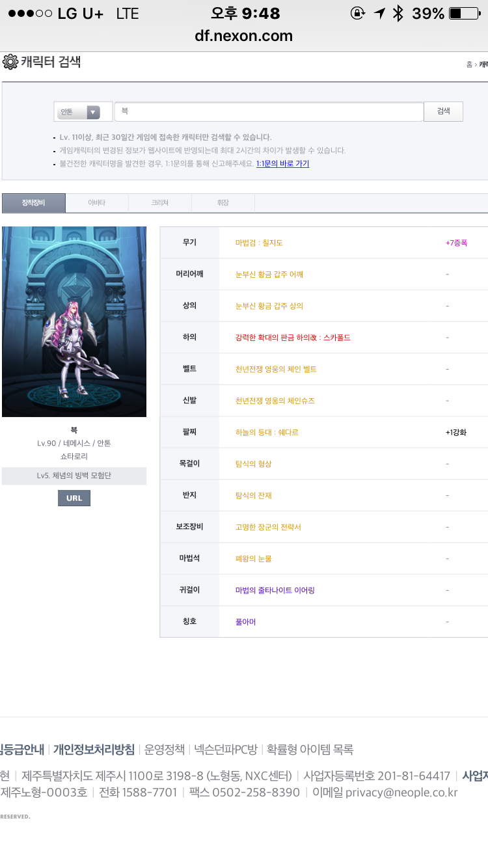Click the 머리어깨 slot label

tap(189, 274)
